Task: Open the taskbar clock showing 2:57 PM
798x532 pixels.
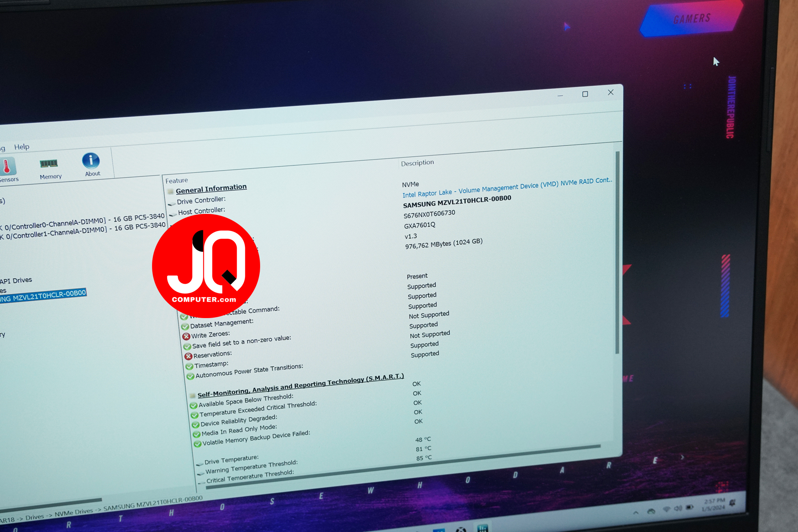Action: (713, 504)
